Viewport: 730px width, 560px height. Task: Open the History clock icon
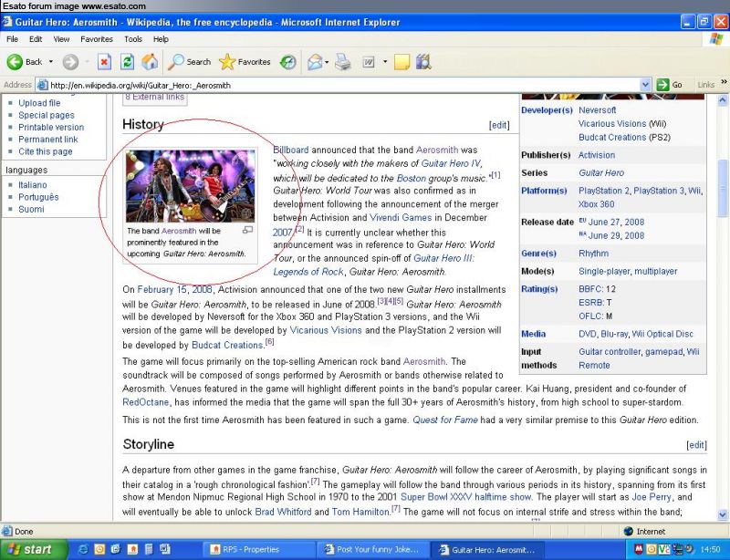click(287, 61)
